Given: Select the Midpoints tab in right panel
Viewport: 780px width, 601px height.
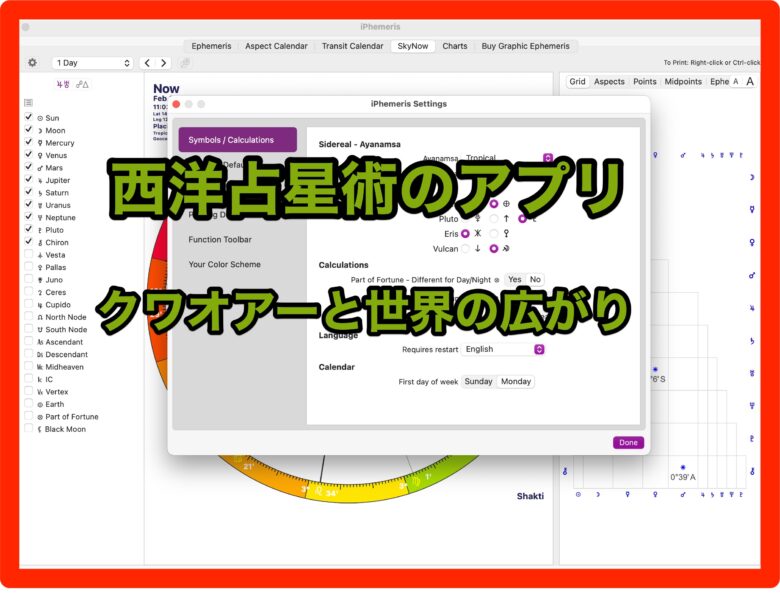Looking at the screenshot, I should 683,82.
